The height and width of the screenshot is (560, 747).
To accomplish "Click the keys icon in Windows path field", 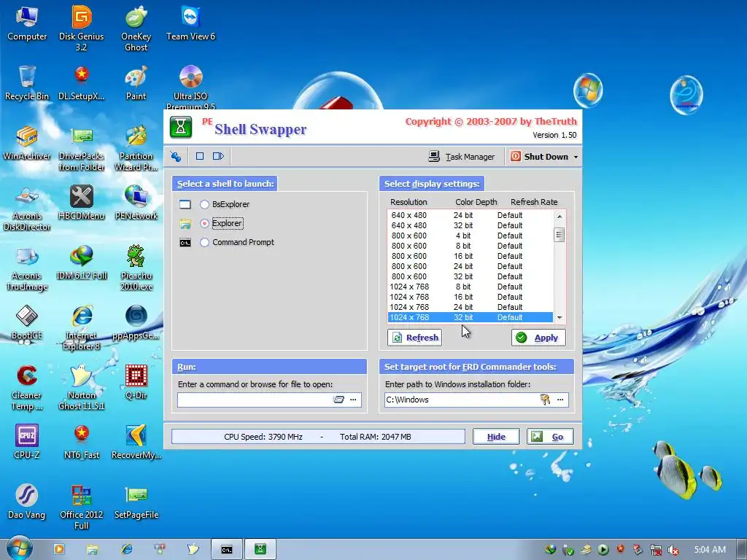I will (x=545, y=400).
